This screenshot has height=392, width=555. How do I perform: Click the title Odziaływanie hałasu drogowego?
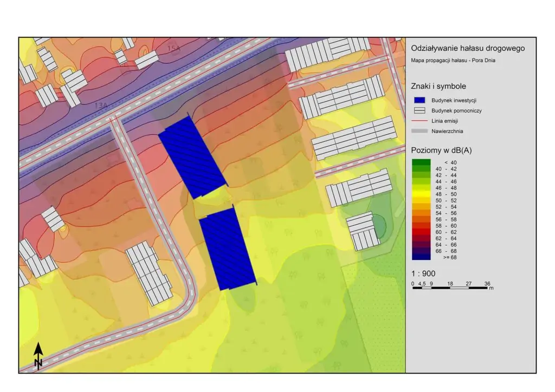(x=468, y=49)
